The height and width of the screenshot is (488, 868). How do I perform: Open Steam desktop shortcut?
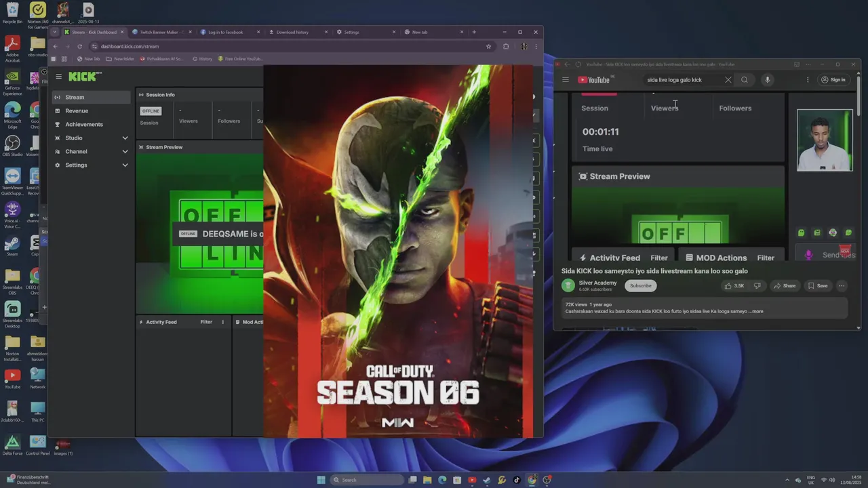tap(12, 245)
